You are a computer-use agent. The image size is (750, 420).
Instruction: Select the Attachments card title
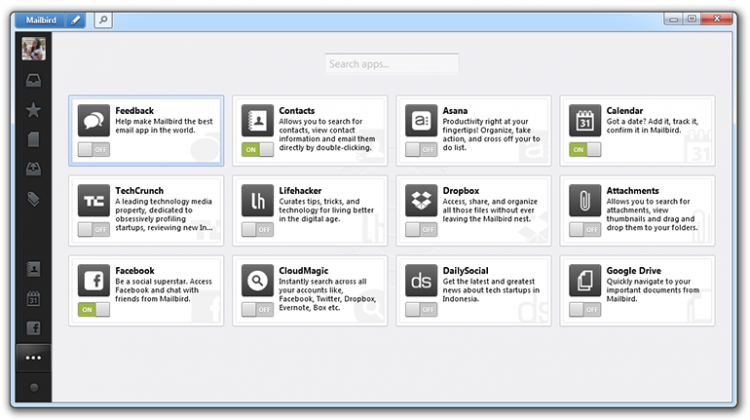click(x=632, y=190)
